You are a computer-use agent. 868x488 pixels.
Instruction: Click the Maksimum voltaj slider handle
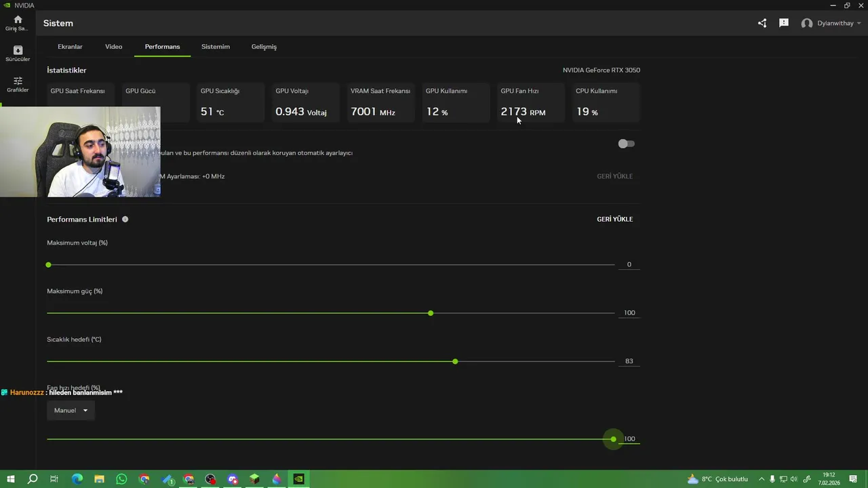[x=48, y=264]
